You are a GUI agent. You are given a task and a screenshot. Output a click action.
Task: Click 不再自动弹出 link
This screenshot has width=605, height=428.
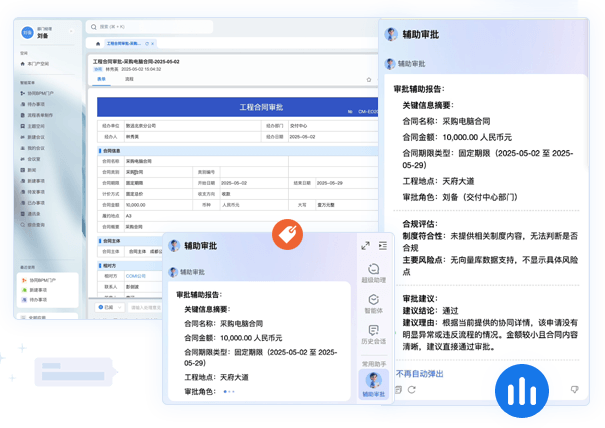pyautogui.click(x=419, y=374)
